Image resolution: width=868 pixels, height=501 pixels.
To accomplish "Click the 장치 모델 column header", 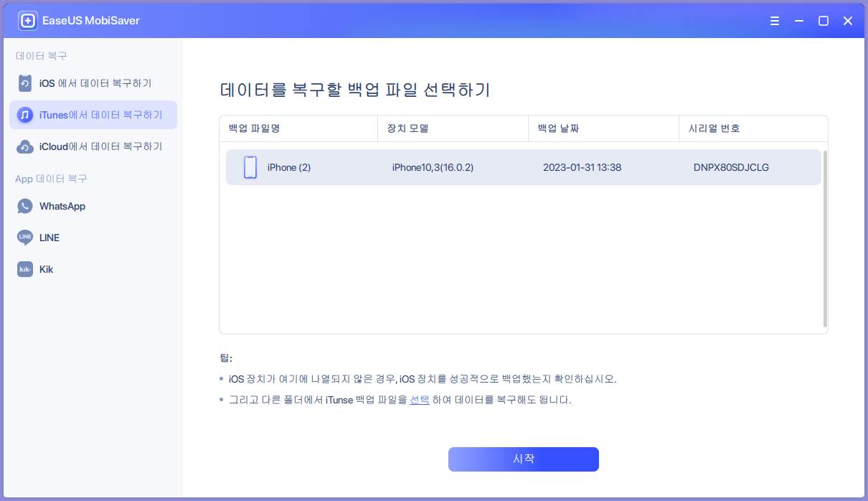I will [x=409, y=128].
